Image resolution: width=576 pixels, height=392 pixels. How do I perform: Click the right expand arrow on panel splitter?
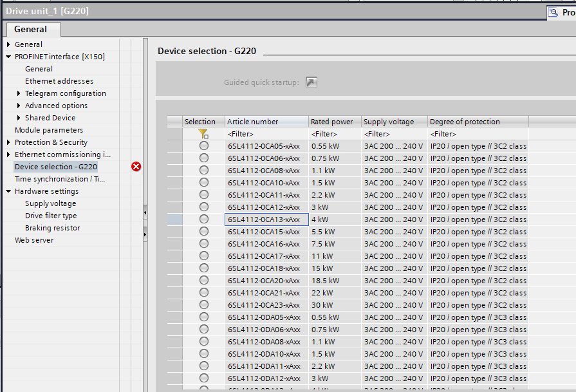pyautogui.click(x=145, y=235)
